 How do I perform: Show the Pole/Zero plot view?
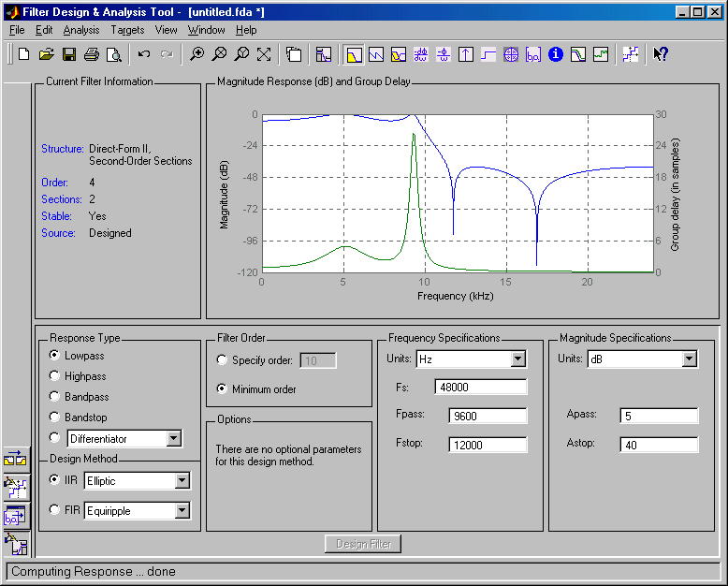[x=511, y=54]
